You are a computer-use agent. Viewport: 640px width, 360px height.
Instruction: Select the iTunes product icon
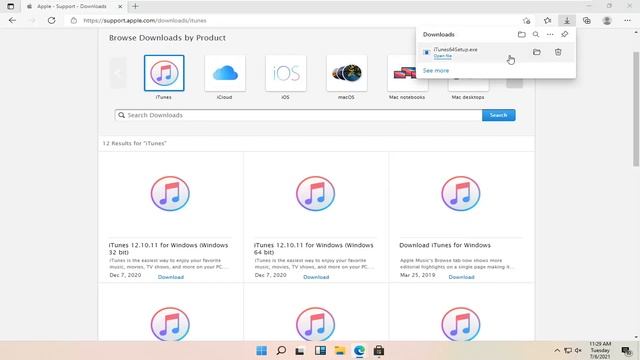[x=164, y=73]
